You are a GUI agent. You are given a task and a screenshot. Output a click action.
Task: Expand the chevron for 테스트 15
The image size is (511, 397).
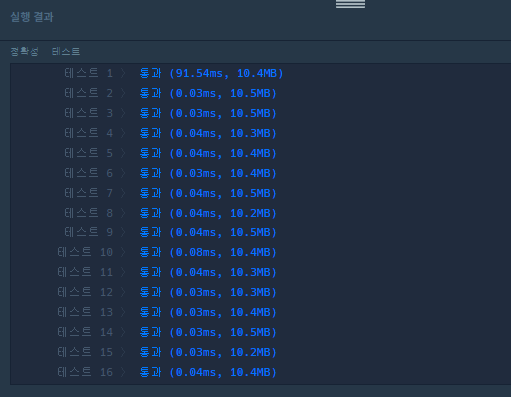[x=123, y=352]
